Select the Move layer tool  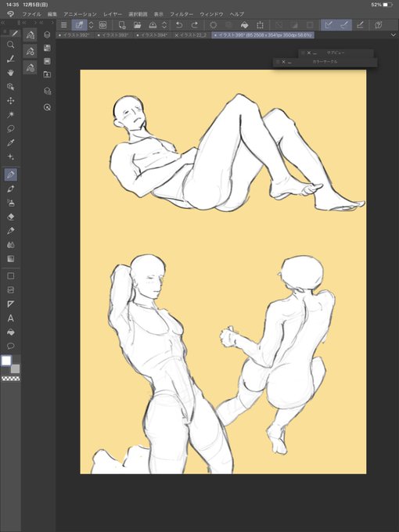click(10, 101)
